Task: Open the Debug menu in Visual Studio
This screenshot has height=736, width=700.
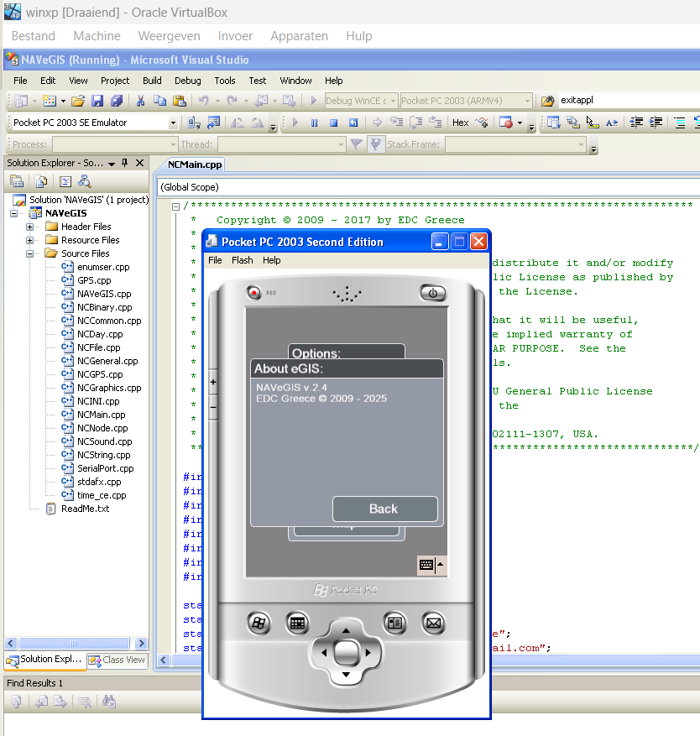Action: click(188, 81)
